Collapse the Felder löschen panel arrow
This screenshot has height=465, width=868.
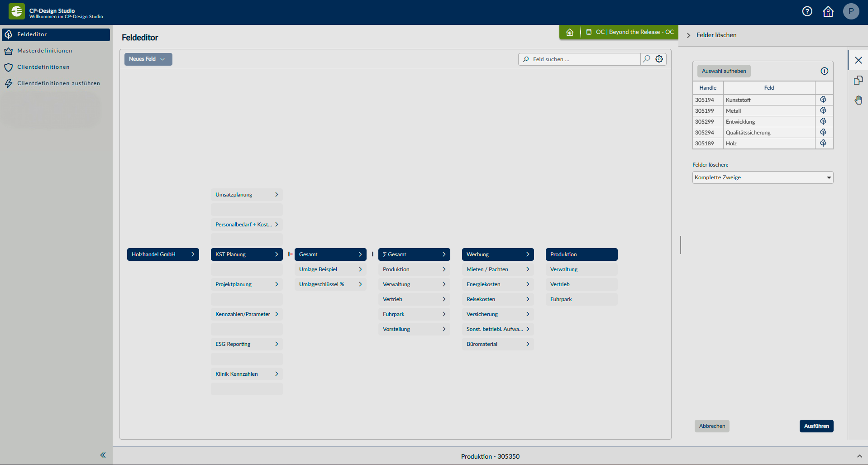[x=688, y=35]
